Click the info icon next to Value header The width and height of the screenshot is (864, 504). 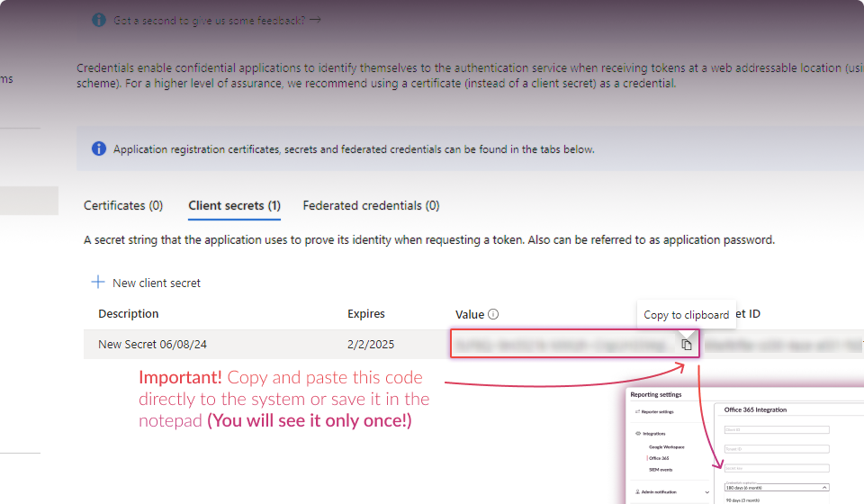493,314
